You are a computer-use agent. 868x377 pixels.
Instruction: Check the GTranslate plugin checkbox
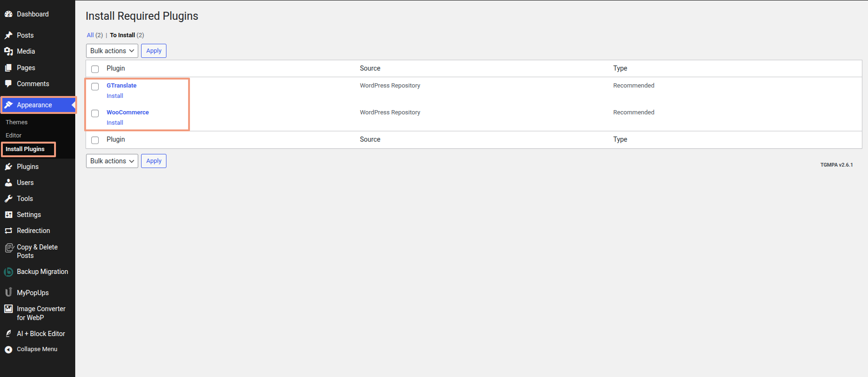tap(95, 87)
